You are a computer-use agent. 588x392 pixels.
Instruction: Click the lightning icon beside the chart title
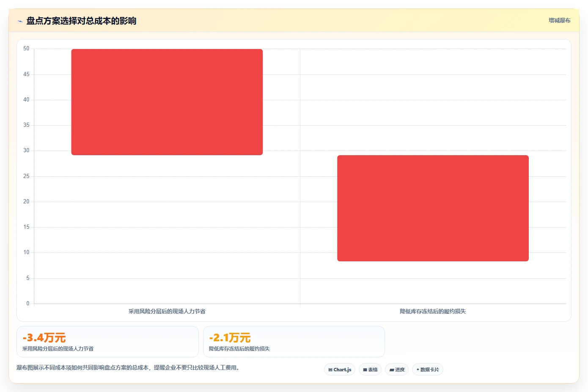coord(20,21)
